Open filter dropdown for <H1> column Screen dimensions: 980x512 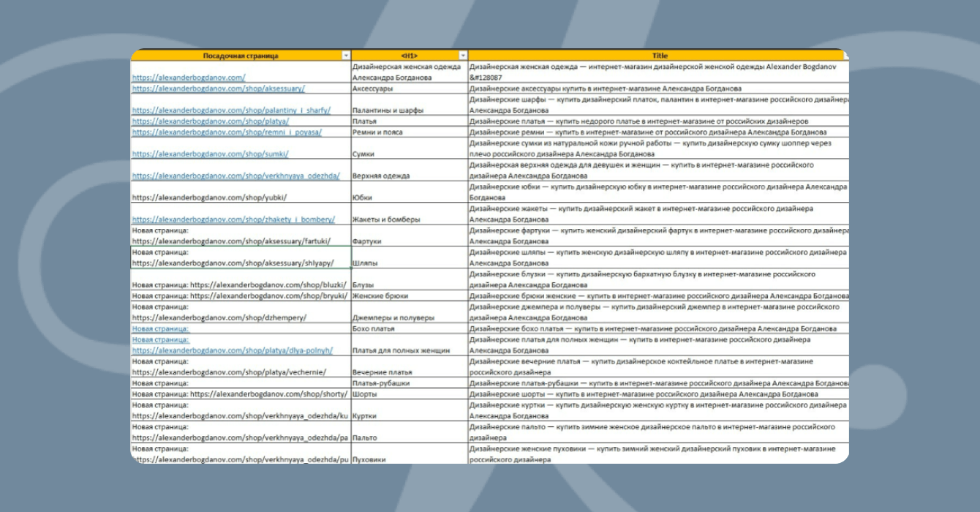463,56
